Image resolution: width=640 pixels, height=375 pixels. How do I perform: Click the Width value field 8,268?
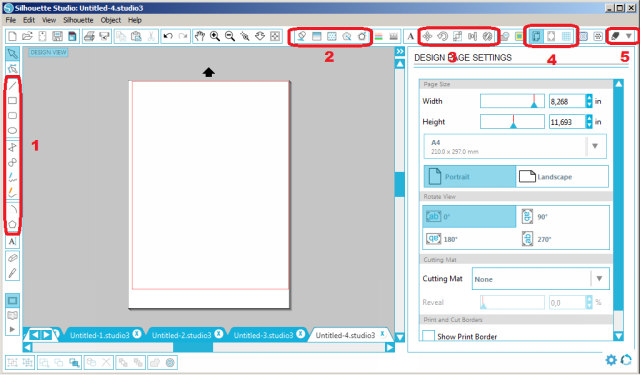tap(567, 101)
